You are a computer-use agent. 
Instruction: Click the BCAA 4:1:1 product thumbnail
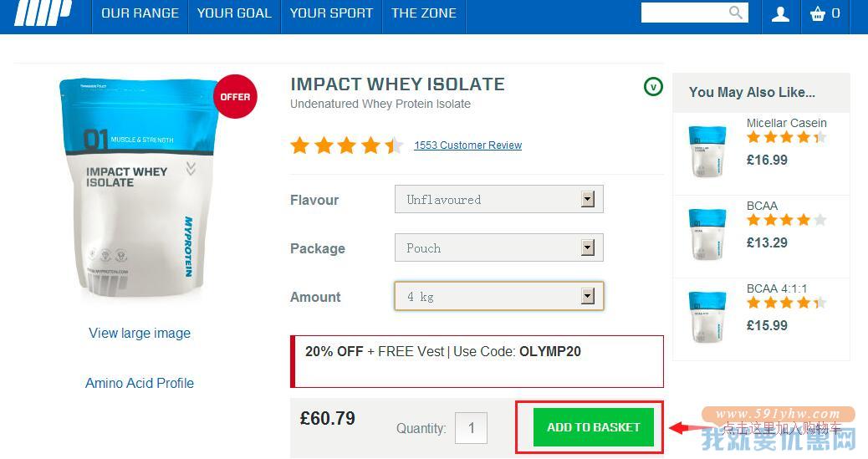click(x=707, y=317)
